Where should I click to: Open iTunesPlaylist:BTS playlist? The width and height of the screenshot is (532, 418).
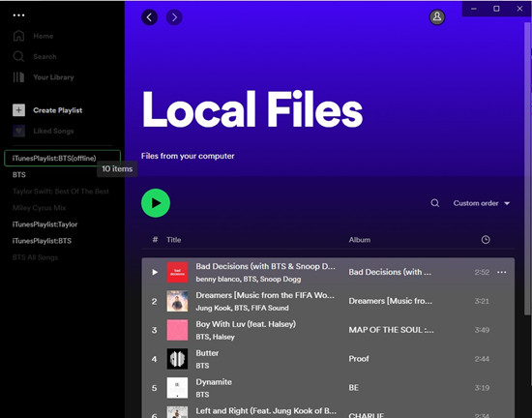point(42,241)
